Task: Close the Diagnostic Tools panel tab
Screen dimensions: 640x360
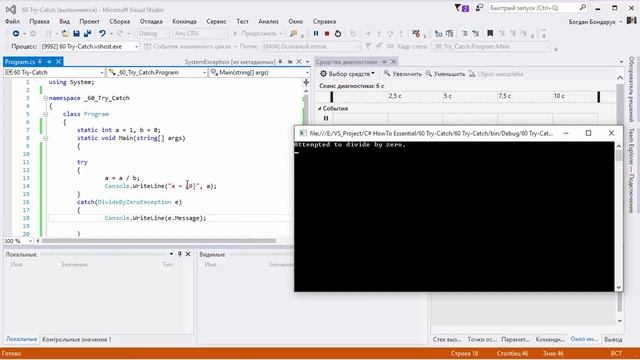Action: [x=393, y=62]
